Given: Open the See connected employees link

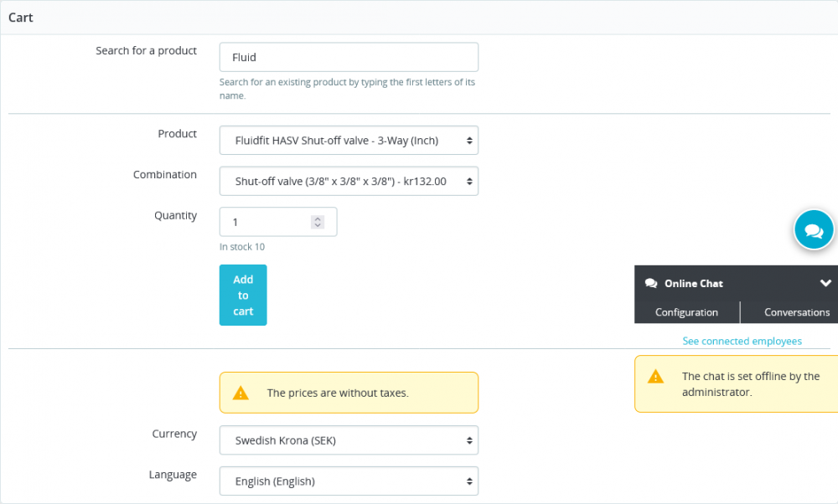Looking at the screenshot, I should pos(742,341).
